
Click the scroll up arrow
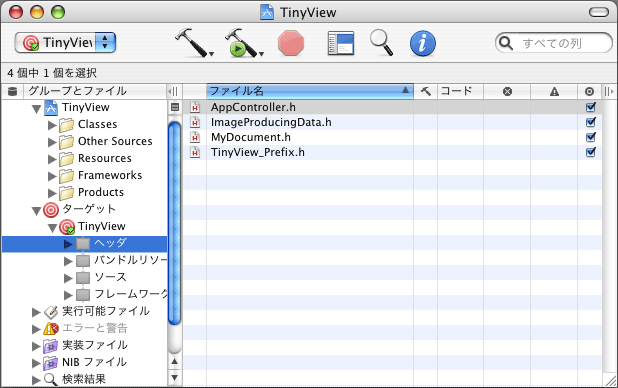(x=175, y=361)
